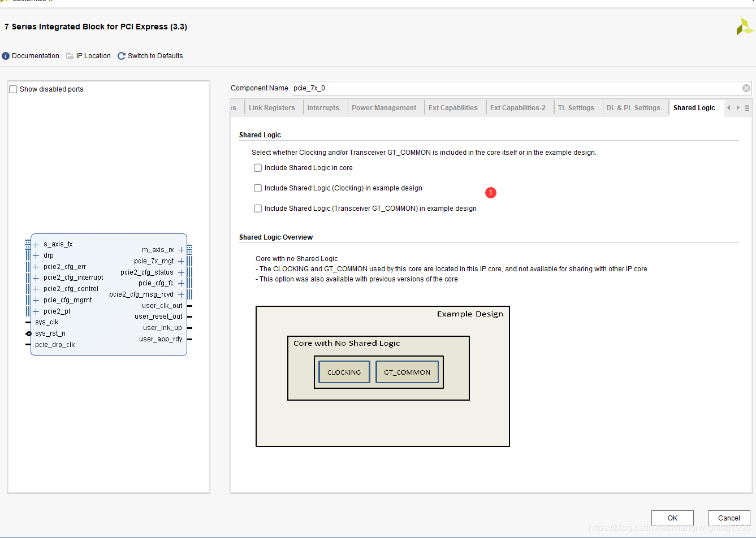
Task: Clear the Component Name field with X icon
Action: click(x=746, y=88)
